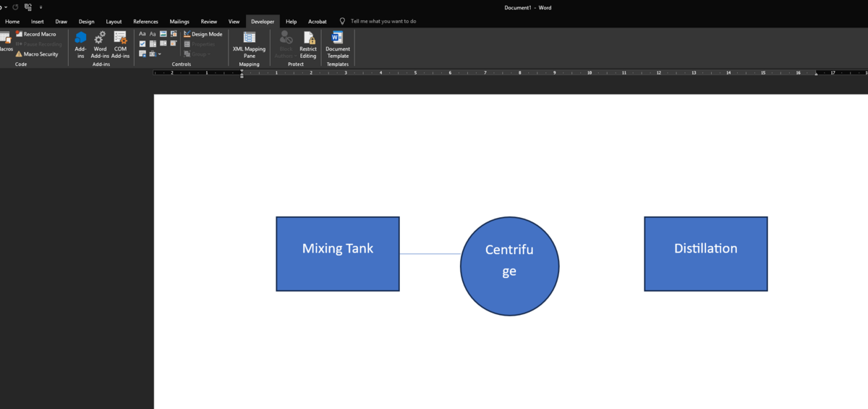868x409 pixels.
Task: Open Macro Security settings
Action: coord(37,54)
